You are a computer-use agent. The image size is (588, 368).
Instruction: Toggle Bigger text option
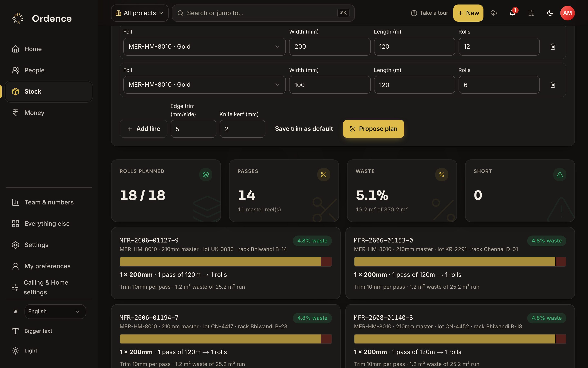tap(32, 331)
